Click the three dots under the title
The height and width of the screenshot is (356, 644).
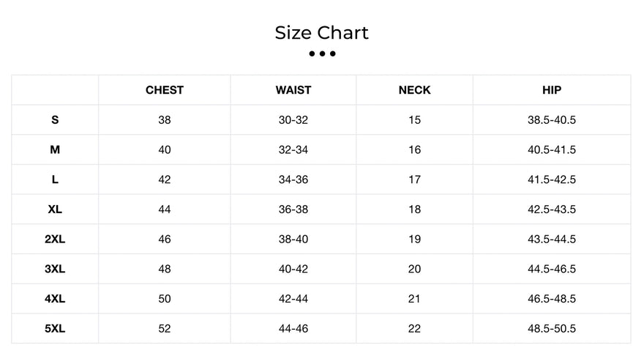point(322,53)
